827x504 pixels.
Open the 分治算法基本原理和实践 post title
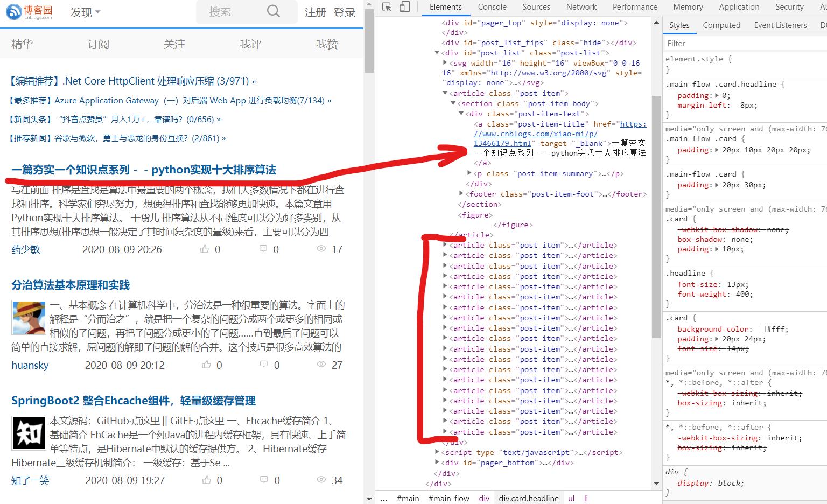tap(71, 285)
